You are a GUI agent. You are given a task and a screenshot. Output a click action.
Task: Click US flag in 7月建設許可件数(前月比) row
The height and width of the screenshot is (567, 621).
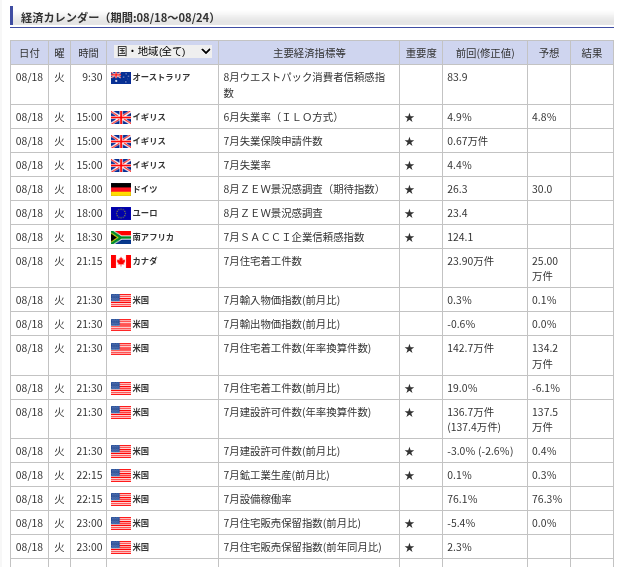point(121,451)
